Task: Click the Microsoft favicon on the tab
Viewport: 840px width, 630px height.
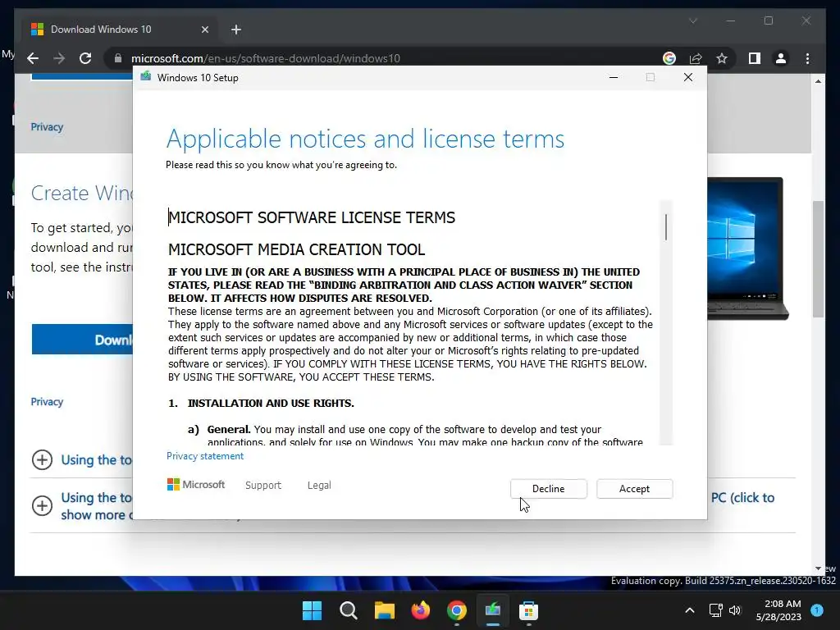Action: pos(37,29)
